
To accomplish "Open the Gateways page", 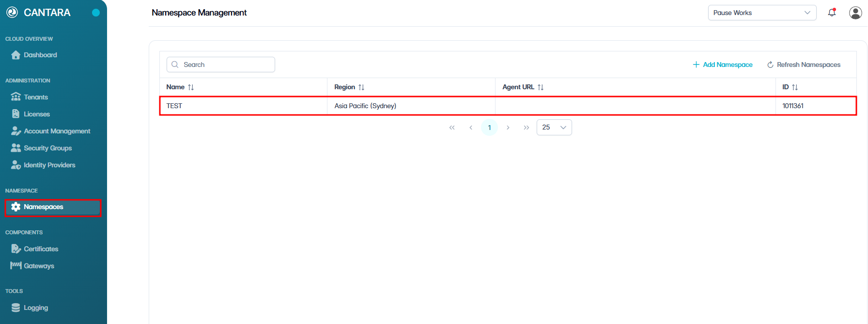I will [39, 266].
